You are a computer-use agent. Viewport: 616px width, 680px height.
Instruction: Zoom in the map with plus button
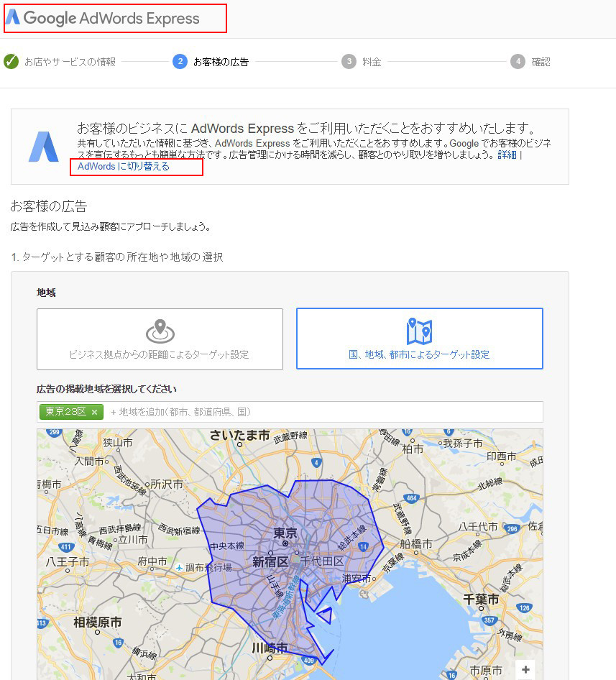(x=525, y=670)
